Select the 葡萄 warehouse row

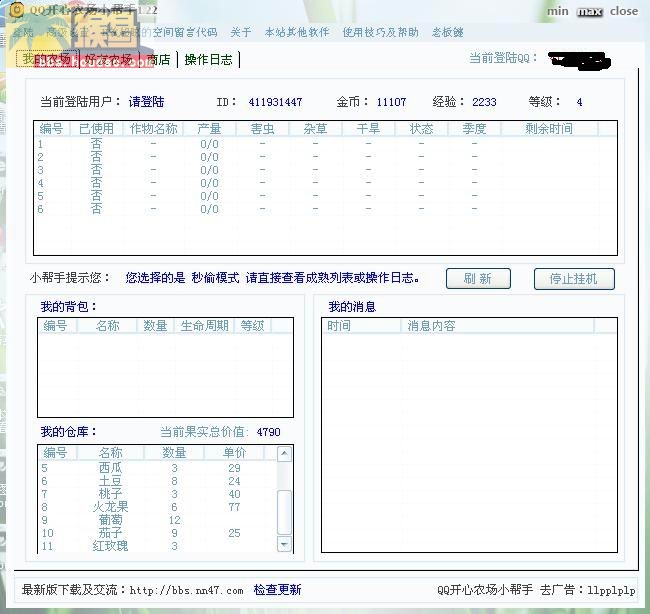point(158,520)
